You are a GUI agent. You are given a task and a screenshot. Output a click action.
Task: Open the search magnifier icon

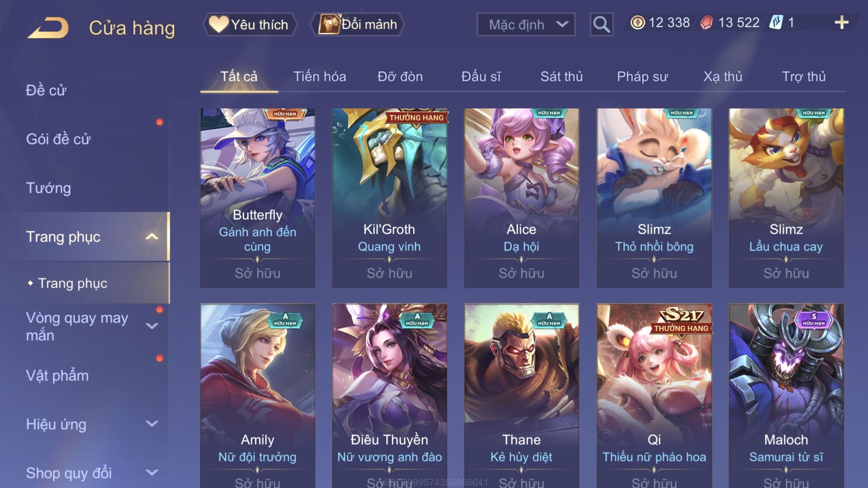[x=601, y=24]
